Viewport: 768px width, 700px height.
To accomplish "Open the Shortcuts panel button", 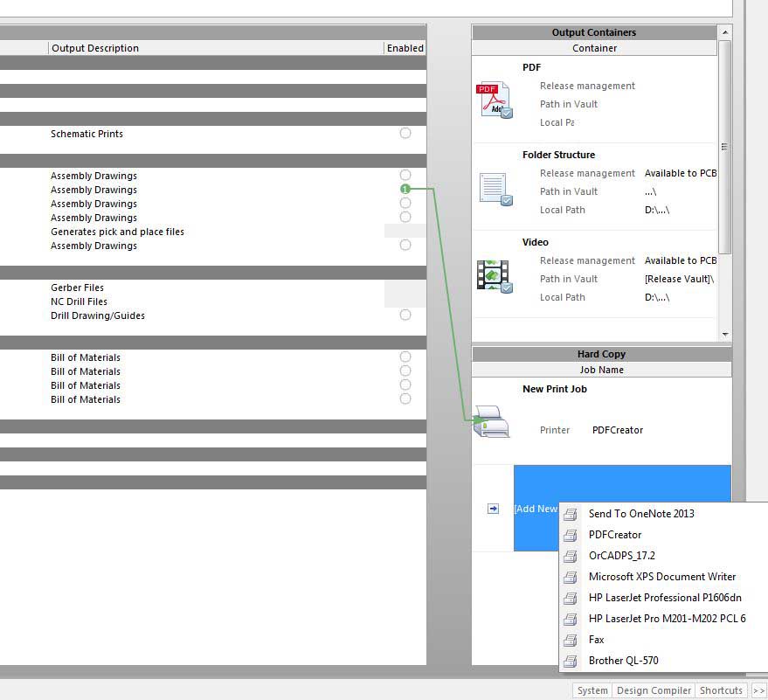I will [x=721, y=690].
